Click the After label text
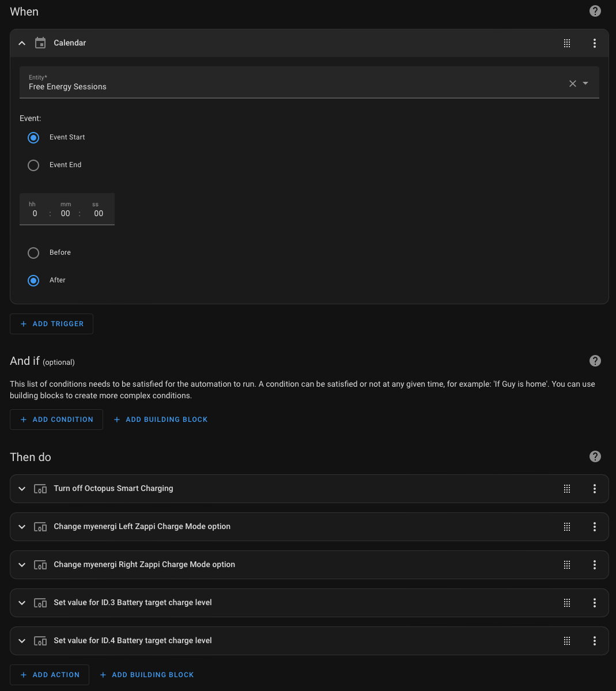The height and width of the screenshot is (691, 616). 57,280
